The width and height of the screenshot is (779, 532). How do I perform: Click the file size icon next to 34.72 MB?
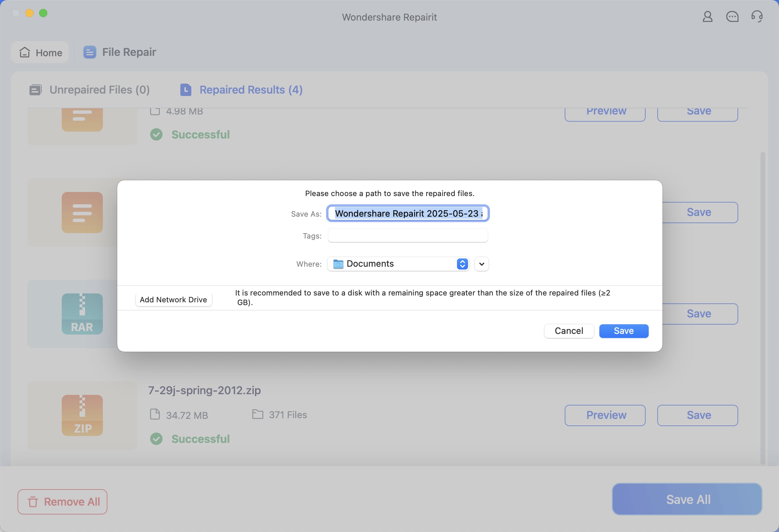(x=155, y=414)
